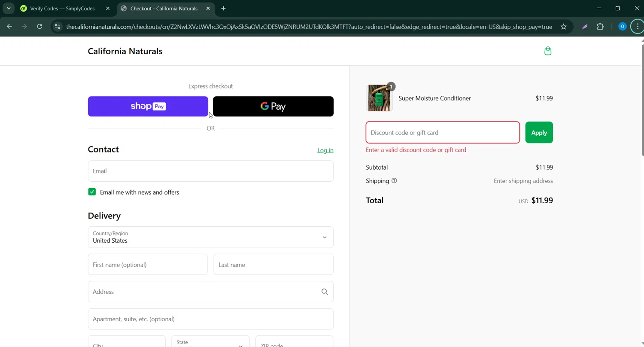The width and height of the screenshot is (644, 347).
Task: Click the Super Moisture Conditioner product thumbnail
Action: coord(379,98)
